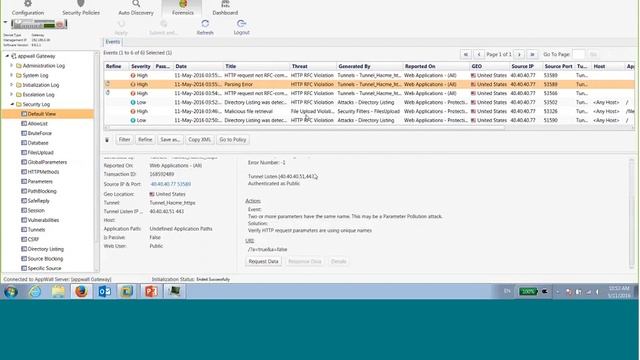The width and height of the screenshot is (640, 360).
Task: Expand the Administration Log folder
Action: 12,65
